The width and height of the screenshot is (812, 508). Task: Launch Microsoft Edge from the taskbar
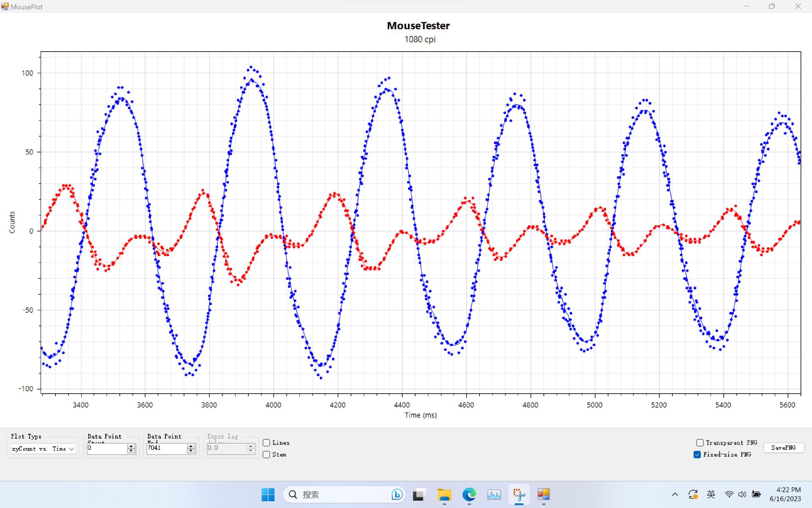(x=469, y=494)
